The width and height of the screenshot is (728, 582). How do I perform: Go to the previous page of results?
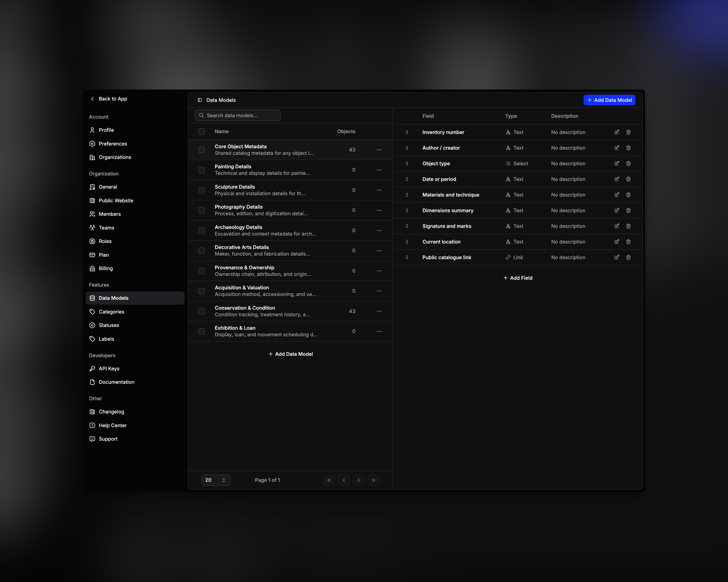click(343, 480)
